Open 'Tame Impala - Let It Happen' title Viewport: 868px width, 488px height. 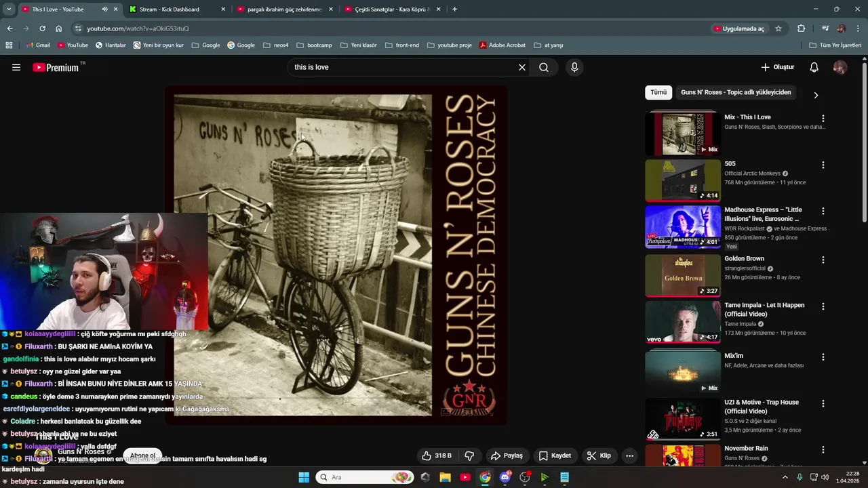pos(764,310)
